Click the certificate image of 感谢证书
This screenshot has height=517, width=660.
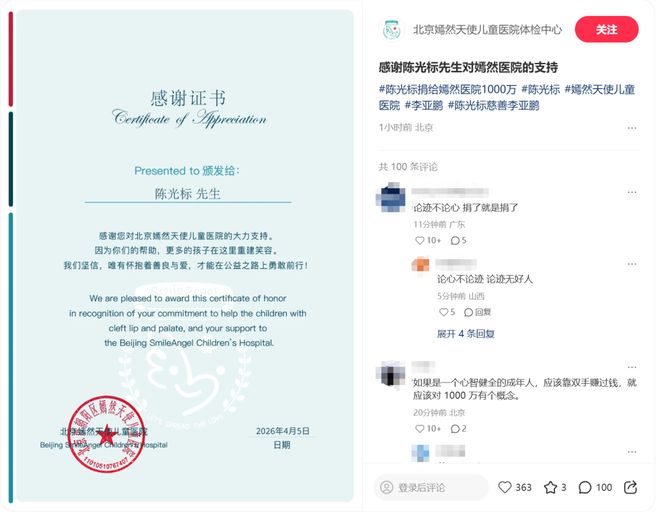point(185,256)
